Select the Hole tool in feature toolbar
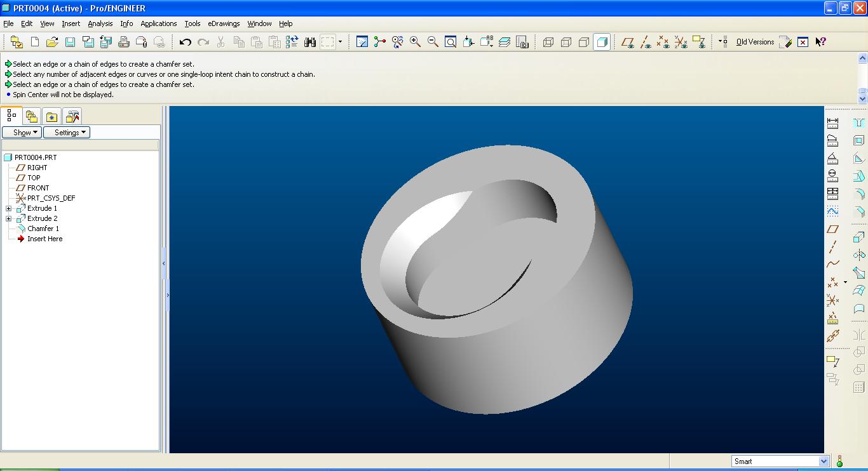The image size is (868, 471). point(859,123)
